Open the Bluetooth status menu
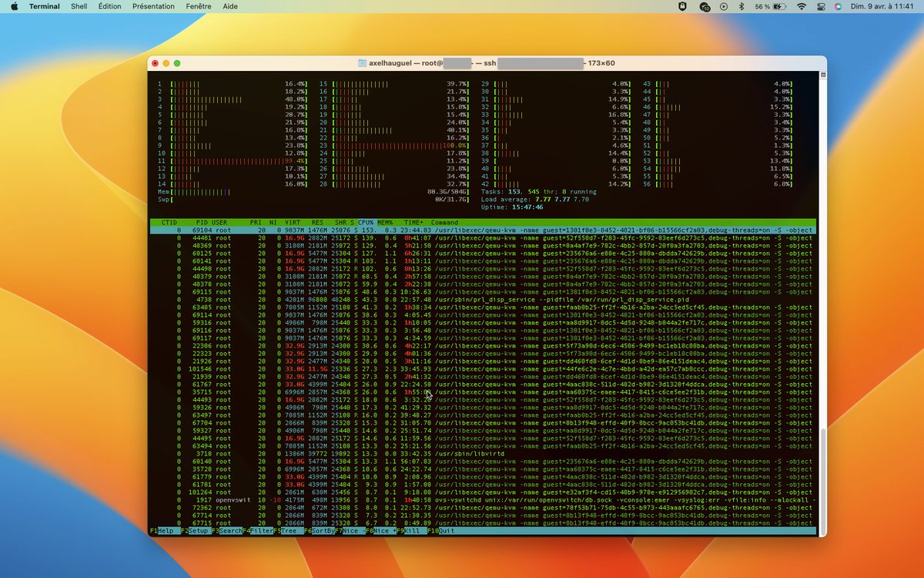This screenshot has height=578, width=924. click(741, 6)
